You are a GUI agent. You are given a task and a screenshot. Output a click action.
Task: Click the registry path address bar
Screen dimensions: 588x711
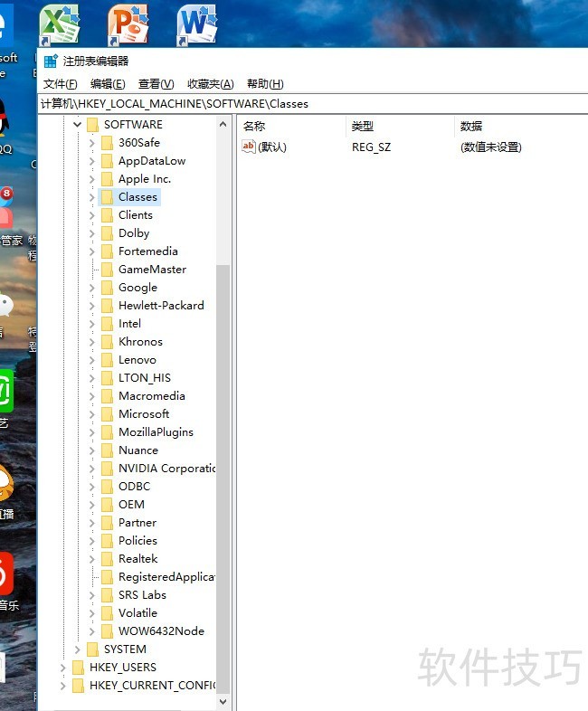pos(313,104)
